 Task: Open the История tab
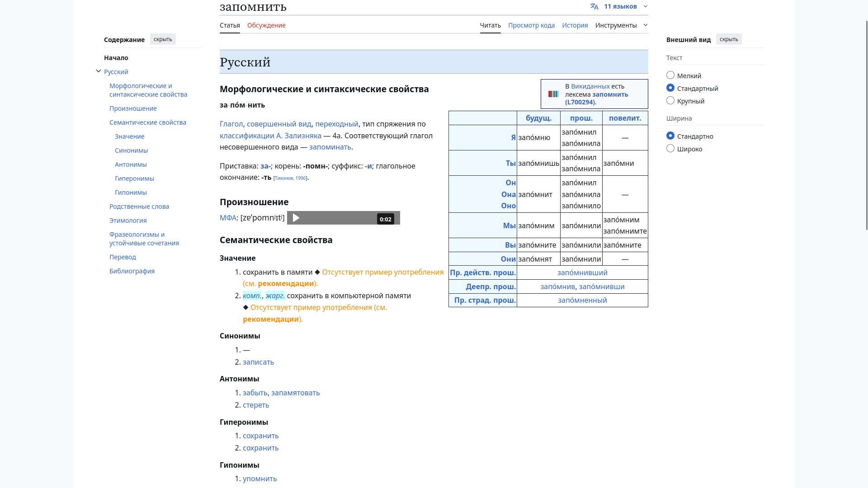click(575, 25)
